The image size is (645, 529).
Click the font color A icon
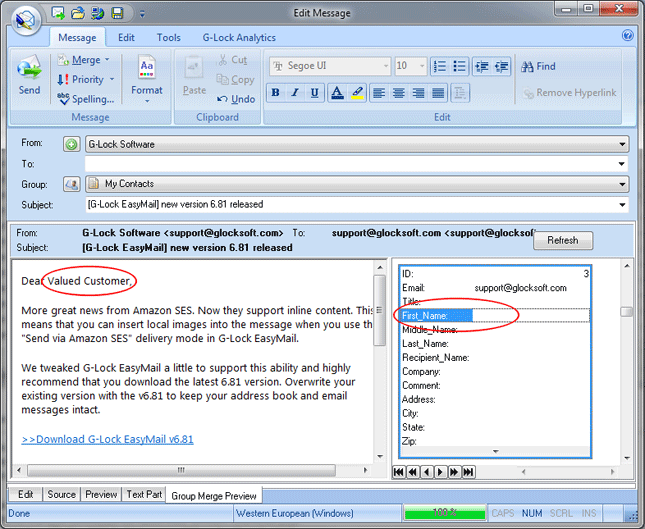point(337,93)
